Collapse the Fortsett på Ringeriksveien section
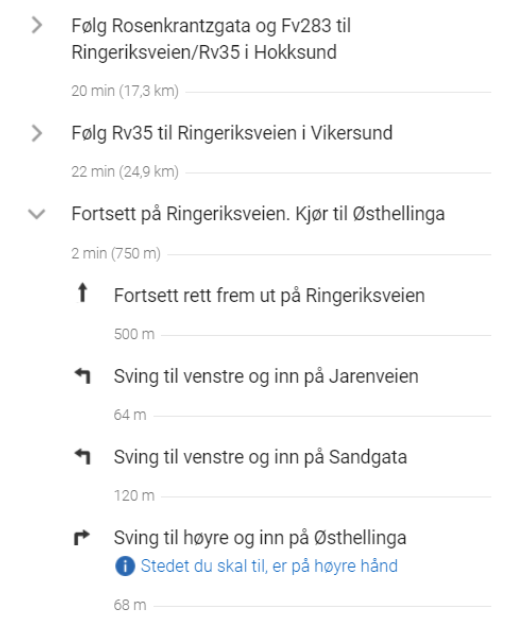Viewport: 512px width, 629px height. click(37, 214)
